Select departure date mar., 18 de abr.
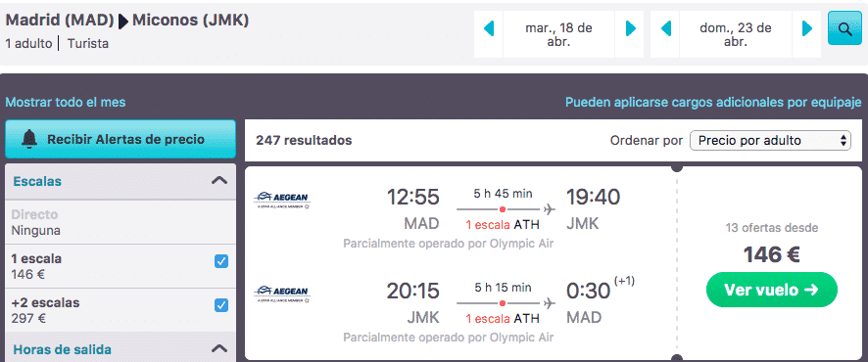This screenshot has width=868, height=362. [559, 34]
